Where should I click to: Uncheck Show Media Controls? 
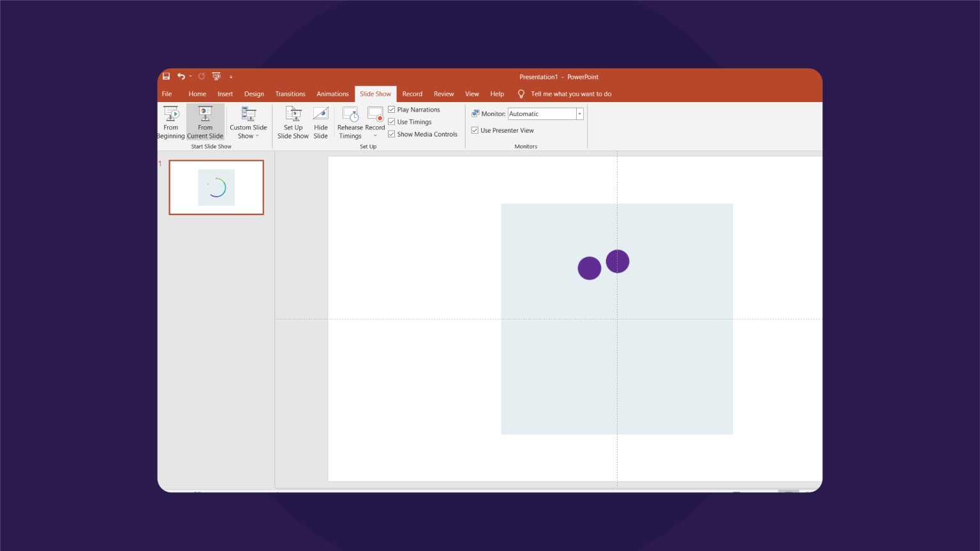(x=391, y=134)
